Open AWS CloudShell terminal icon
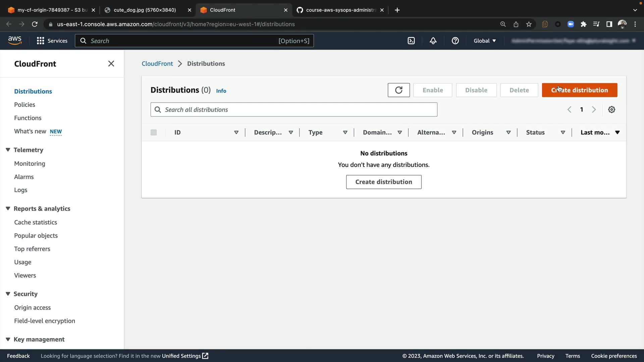 411,41
